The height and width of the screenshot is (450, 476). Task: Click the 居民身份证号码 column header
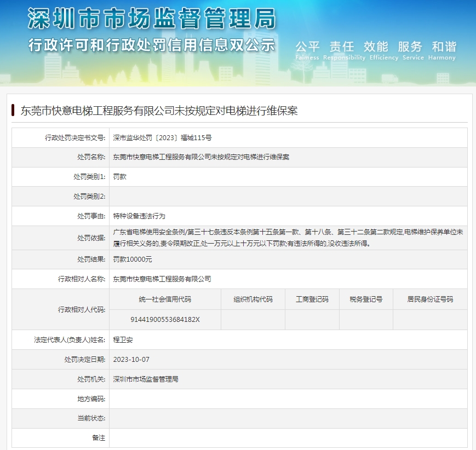(x=430, y=299)
